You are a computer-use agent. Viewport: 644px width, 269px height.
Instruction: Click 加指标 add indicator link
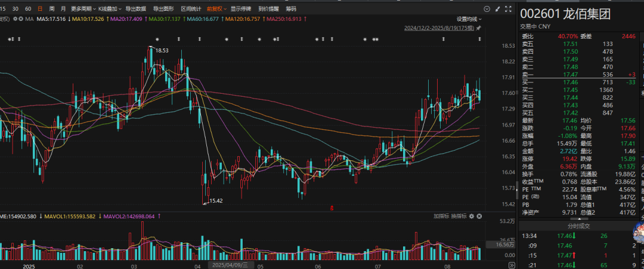[441, 216]
